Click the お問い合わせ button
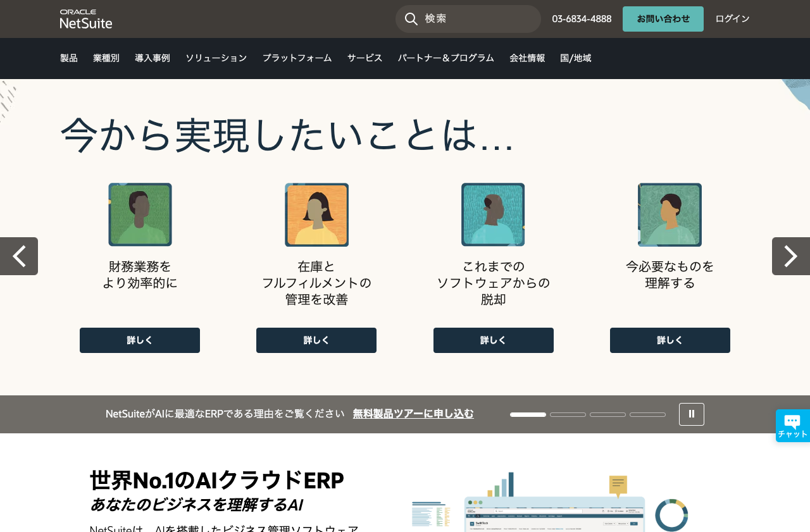The image size is (810, 532). click(x=663, y=19)
